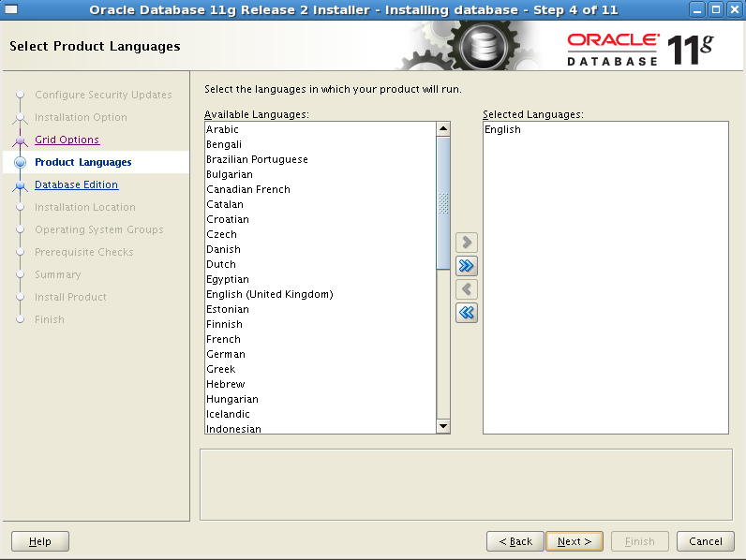Image resolution: width=746 pixels, height=560 pixels.
Task: Maximize the installer window
Action: [x=716, y=9]
